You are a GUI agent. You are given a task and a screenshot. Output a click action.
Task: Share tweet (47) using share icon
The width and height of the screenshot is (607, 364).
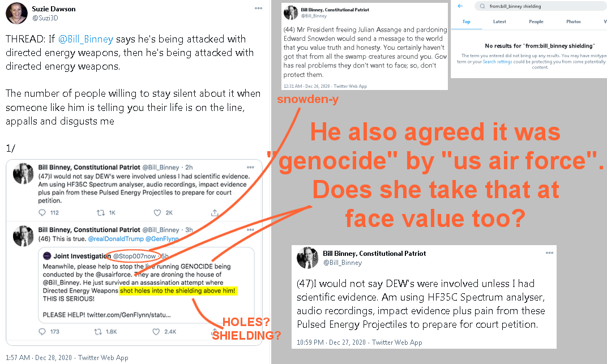pyautogui.click(x=215, y=212)
